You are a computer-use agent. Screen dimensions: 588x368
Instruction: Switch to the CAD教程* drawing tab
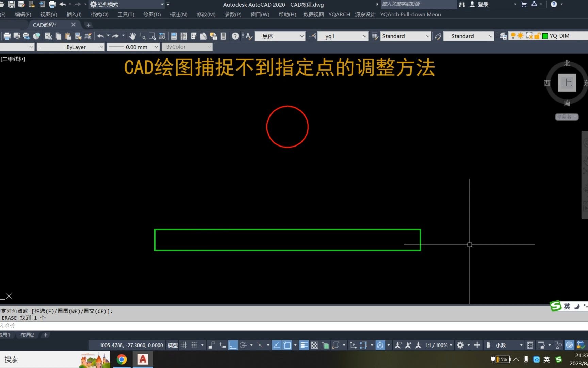pos(45,25)
